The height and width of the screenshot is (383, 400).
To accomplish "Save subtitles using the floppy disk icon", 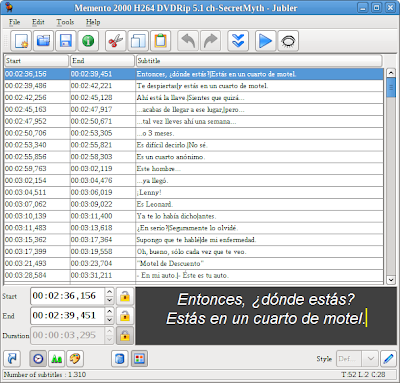I will 66,41.
